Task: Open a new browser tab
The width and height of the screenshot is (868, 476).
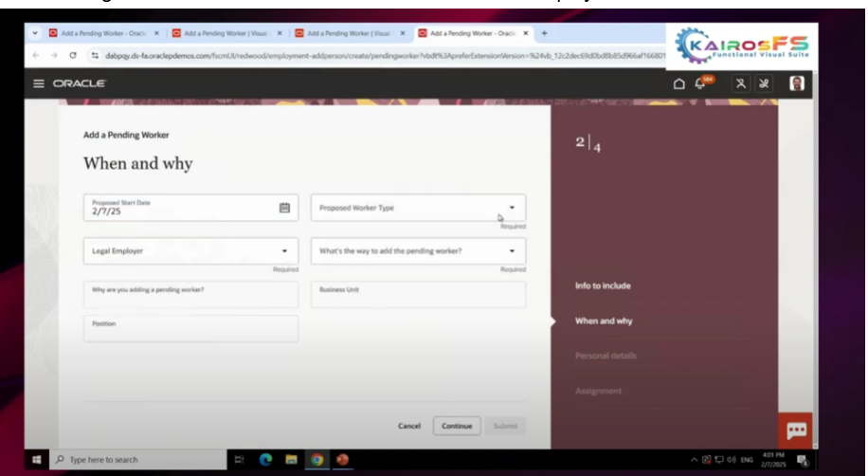Action: [x=544, y=33]
